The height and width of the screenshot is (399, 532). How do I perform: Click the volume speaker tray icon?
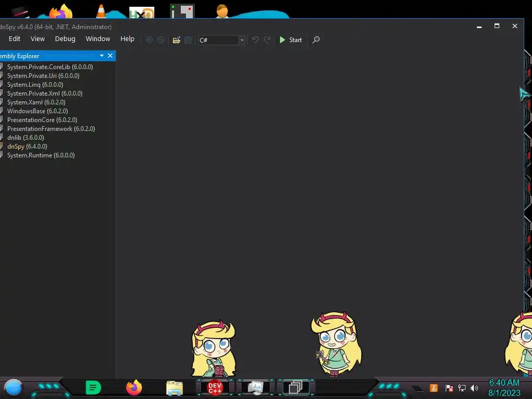click(474, 388)
